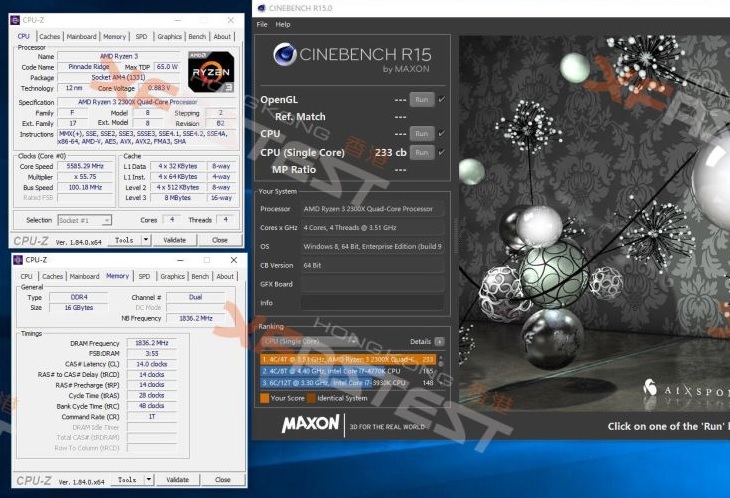730x498 pixels.
Task: Open the Socket #1 selection dropdown
Action: (85, 220)
